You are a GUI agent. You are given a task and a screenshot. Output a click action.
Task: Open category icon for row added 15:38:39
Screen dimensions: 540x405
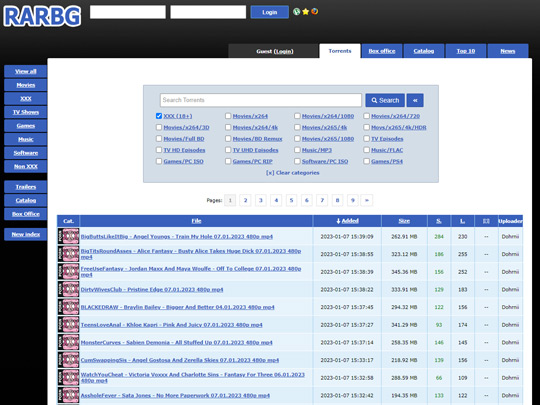coord(69,272)
